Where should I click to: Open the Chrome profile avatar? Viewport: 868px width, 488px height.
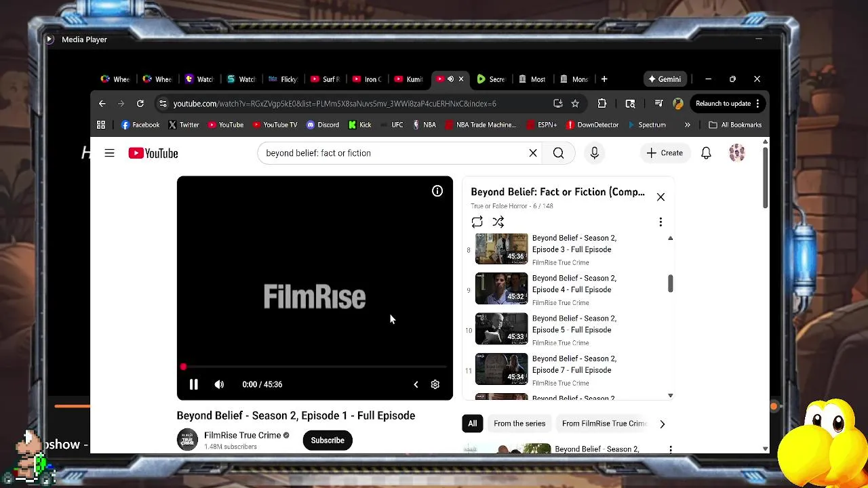[x=677, y=104]
